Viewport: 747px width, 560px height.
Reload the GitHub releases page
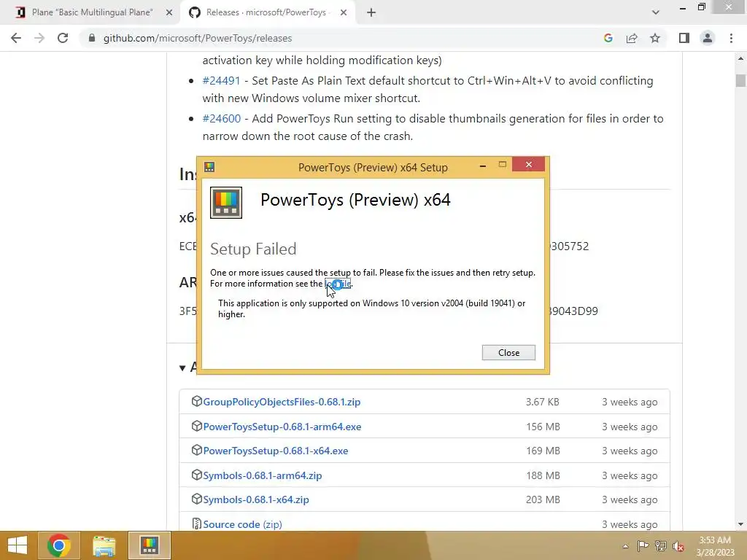63,38
